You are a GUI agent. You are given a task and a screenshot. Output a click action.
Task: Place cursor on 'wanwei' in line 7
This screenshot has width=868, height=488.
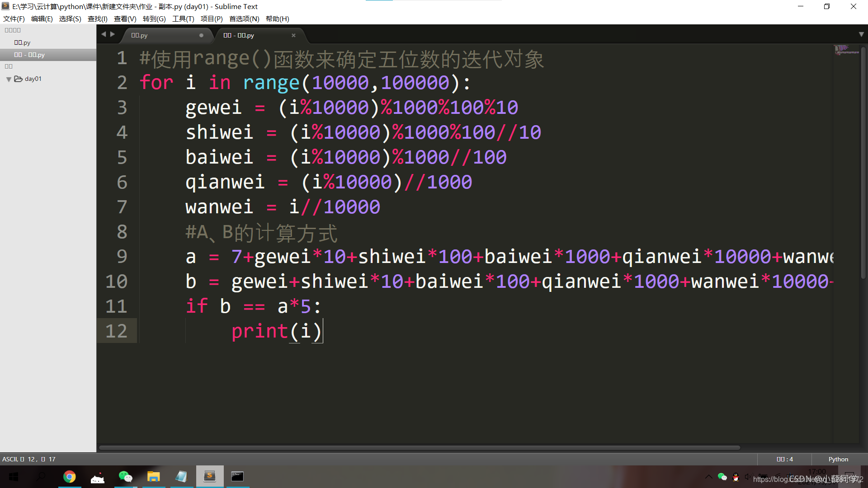pyautogui.click(x=219, y=207)
